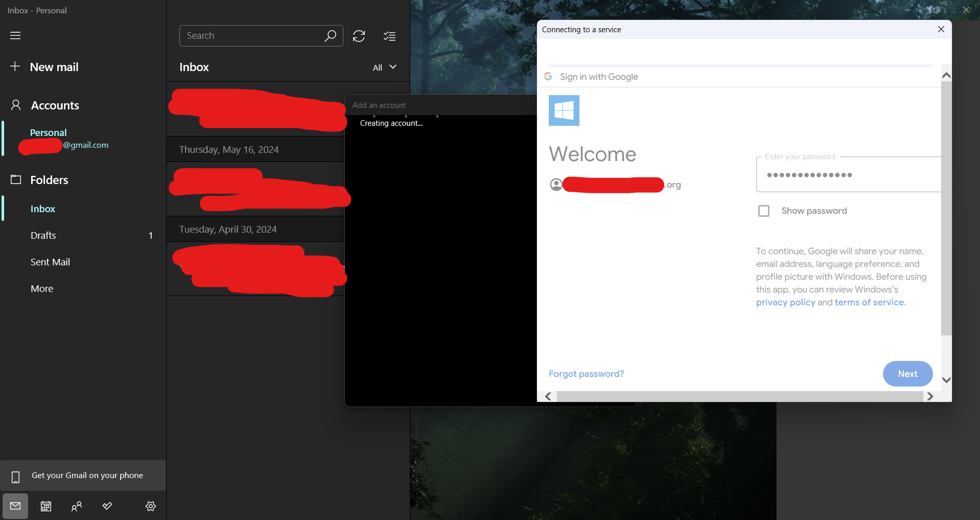Open the Sent Mail folder
980x520 pixels.
50,262
